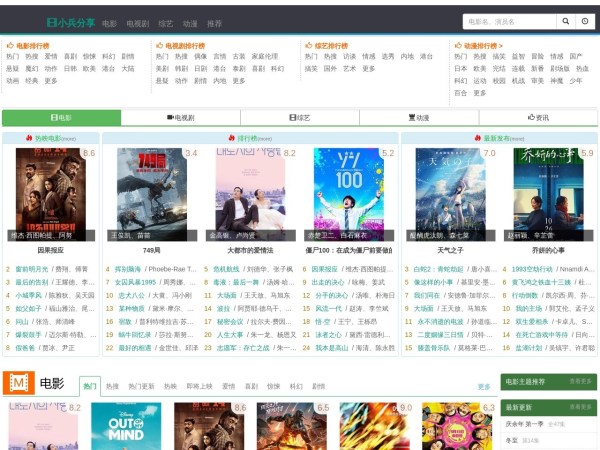The image size is (600, 450).
Task: Click 综艺 in the top navigation
Action: coord(165,22)
